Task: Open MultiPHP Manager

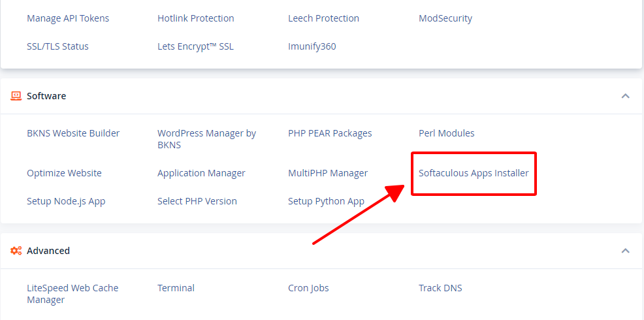Action: (328, 173)
